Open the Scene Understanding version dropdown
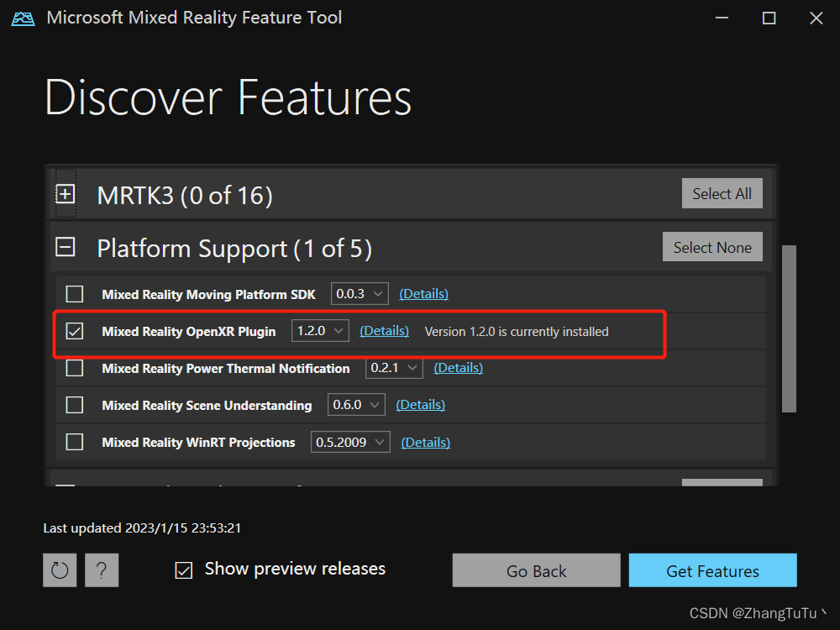The height and width of the screenshot is (630, 840). point(356,404)
